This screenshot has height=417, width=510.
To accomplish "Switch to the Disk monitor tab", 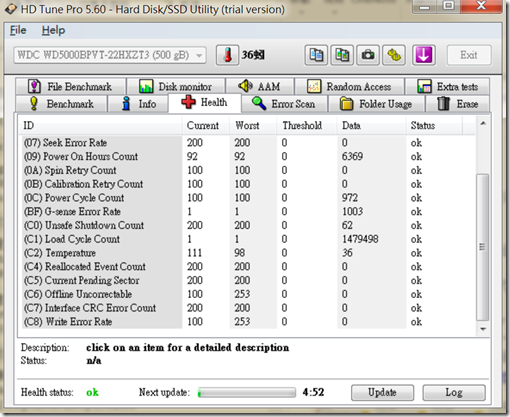I will pyautogui.click(x=176, y=87).
